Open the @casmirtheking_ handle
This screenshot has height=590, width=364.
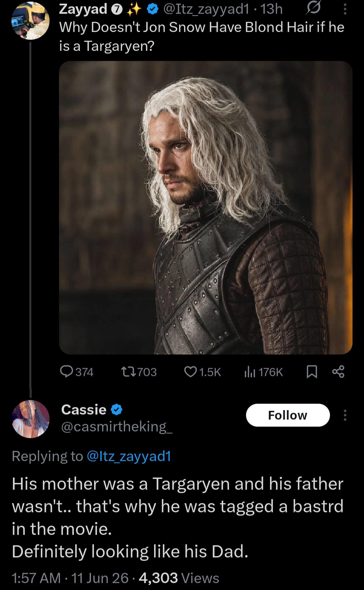pyautogui.click(x=117, y=426)
